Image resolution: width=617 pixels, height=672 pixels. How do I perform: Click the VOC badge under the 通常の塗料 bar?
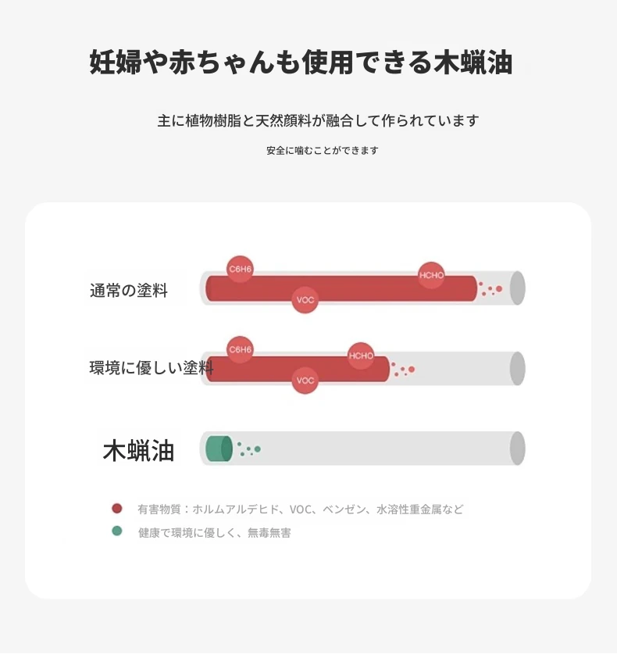(305, 299)
